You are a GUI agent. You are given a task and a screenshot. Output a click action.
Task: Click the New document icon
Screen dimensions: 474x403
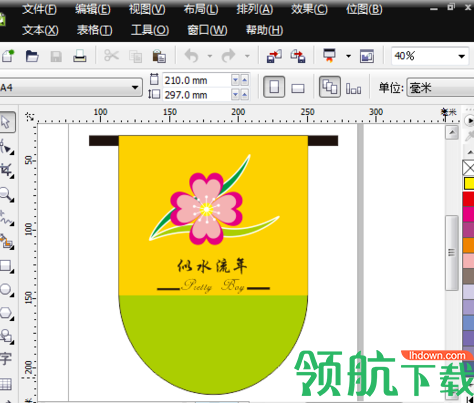8,56
